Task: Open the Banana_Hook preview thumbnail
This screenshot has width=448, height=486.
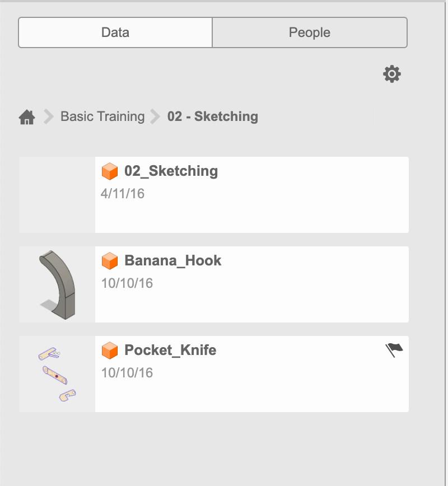Action: [x=56, y=284]
